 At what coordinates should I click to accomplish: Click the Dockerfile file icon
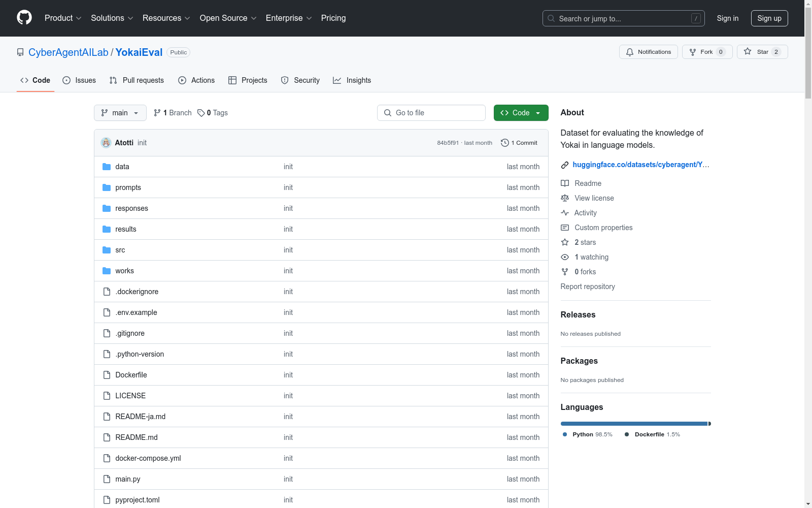click(x=107, y=375)
